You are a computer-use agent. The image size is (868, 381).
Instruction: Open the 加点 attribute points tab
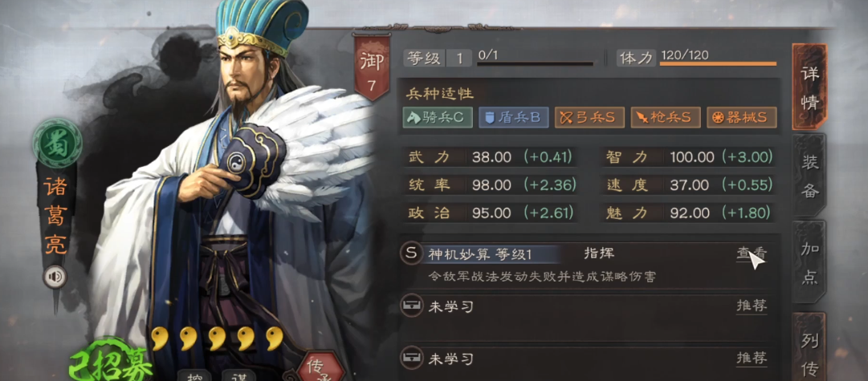coord(810,262)
